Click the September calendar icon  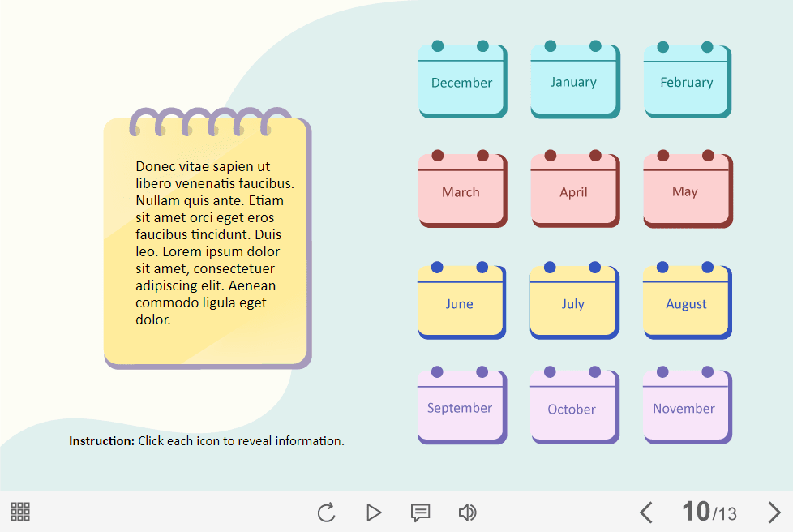(x=461, y=407)
